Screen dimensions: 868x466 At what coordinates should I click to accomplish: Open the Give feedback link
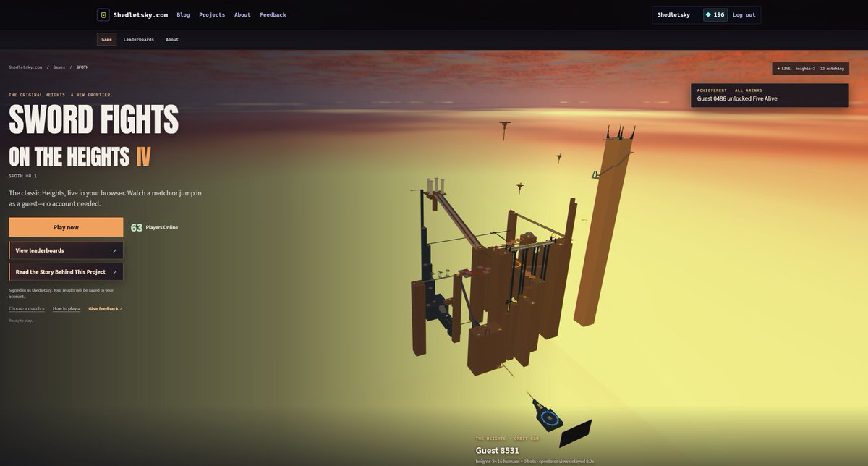[x=106, y=308]
